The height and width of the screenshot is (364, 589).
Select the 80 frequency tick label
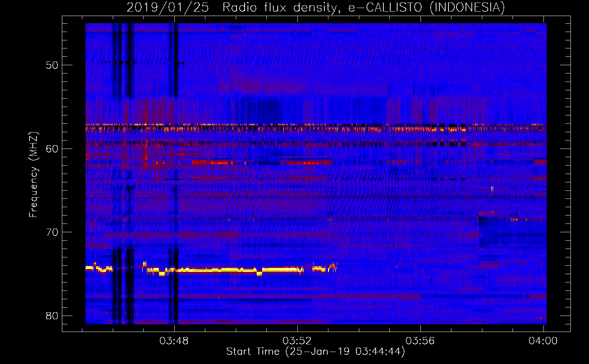[52, 316]
